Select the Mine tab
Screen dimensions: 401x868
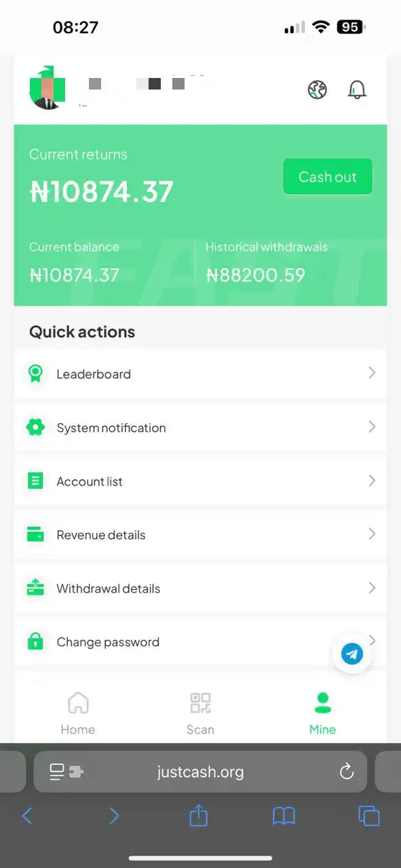pos(322,711)
